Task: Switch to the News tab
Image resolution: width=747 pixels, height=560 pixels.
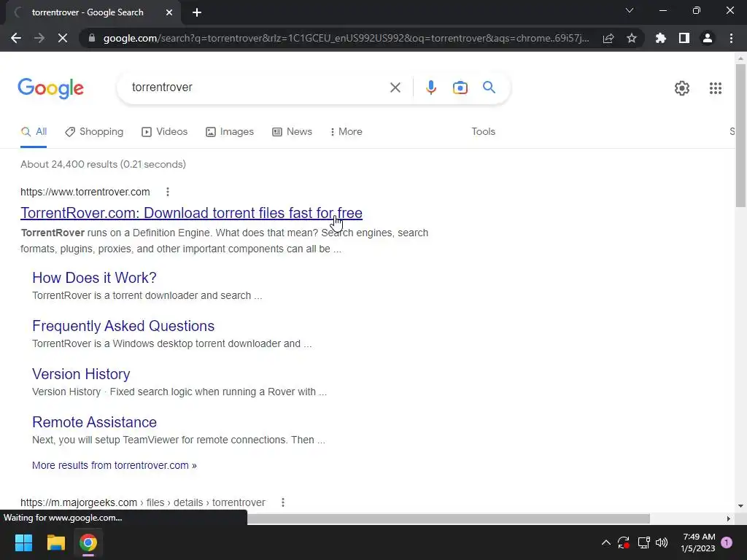Action: pyautogui.click(x=292, y=132)
